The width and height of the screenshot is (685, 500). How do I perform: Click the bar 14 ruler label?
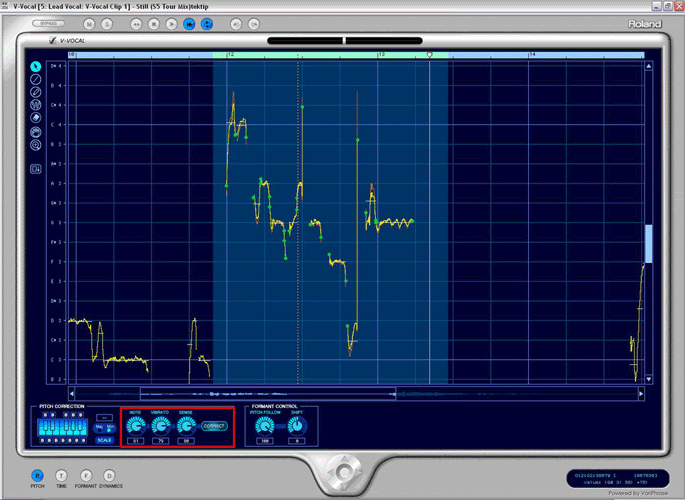pos(532,55)
